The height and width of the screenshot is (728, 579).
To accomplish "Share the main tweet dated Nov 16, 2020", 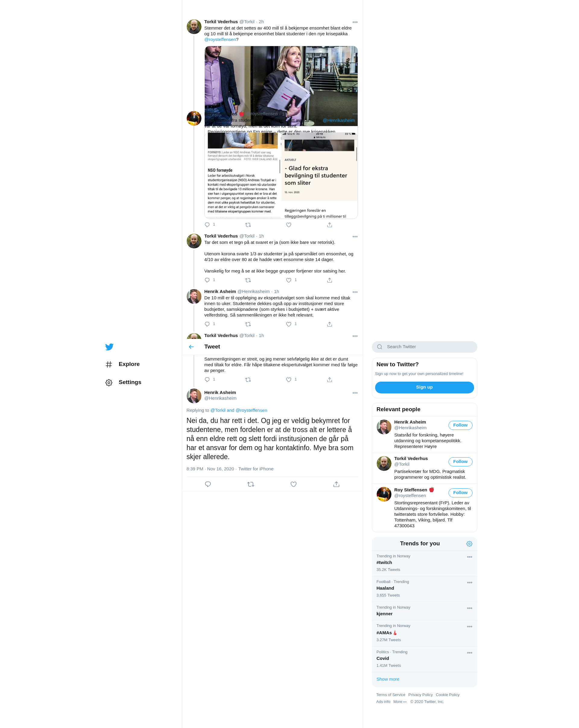I will 336,484.
